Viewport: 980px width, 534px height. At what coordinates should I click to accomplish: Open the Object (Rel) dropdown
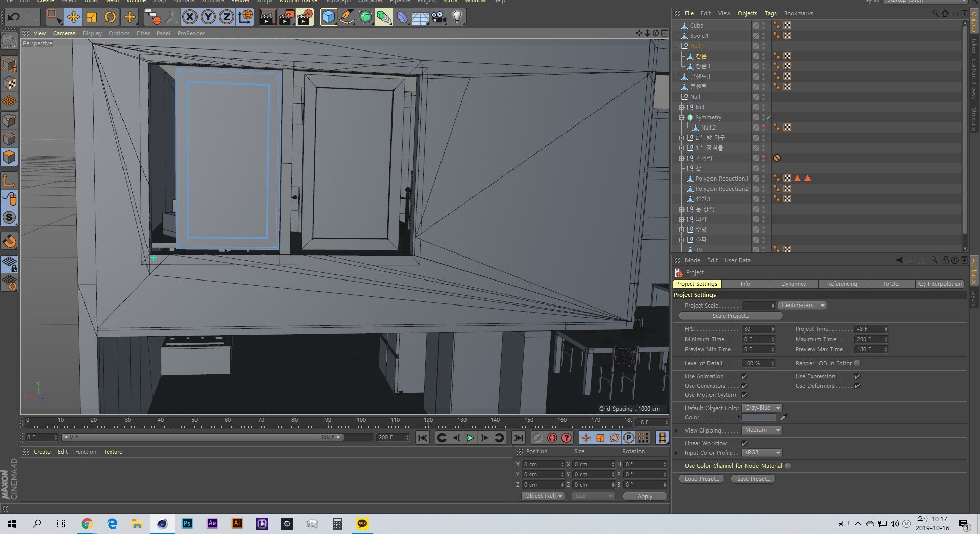(x=543, y=496)
